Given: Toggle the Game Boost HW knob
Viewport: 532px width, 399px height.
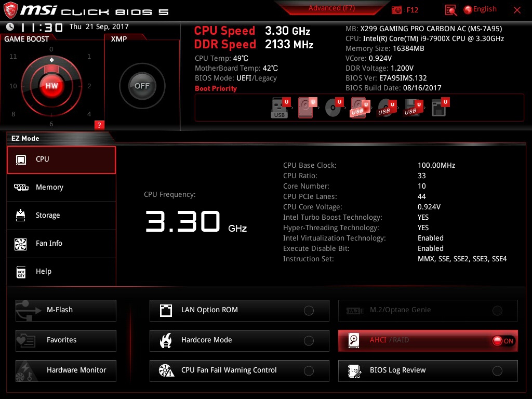Looking at the screenshot, I should click(x=52, y=86).
